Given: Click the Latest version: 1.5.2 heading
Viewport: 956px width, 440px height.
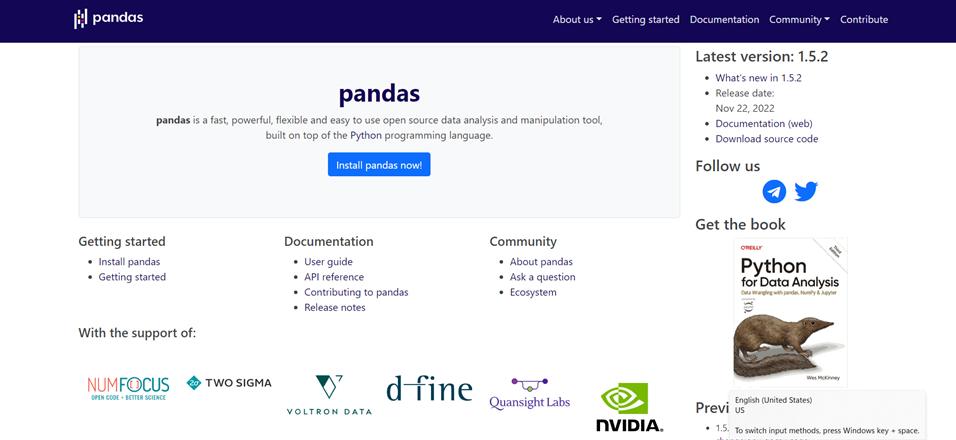Looking at the screenshot, I should coord(762,57).
